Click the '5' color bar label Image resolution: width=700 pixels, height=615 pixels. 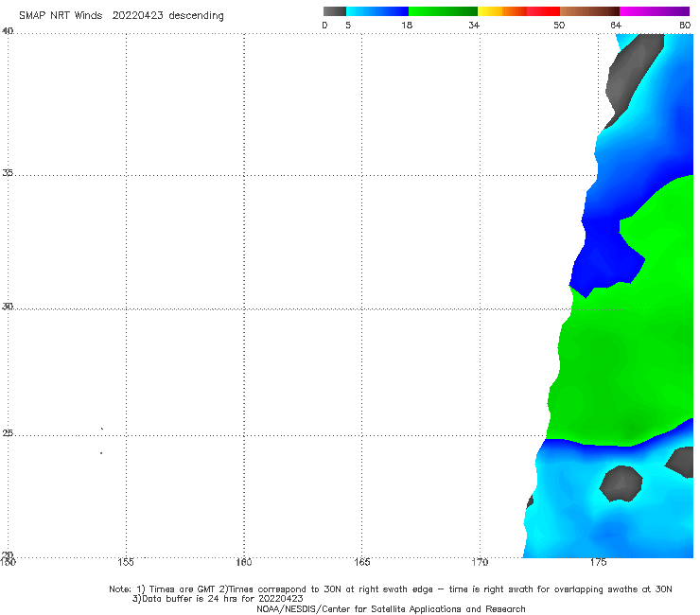(x=348, y=25)
